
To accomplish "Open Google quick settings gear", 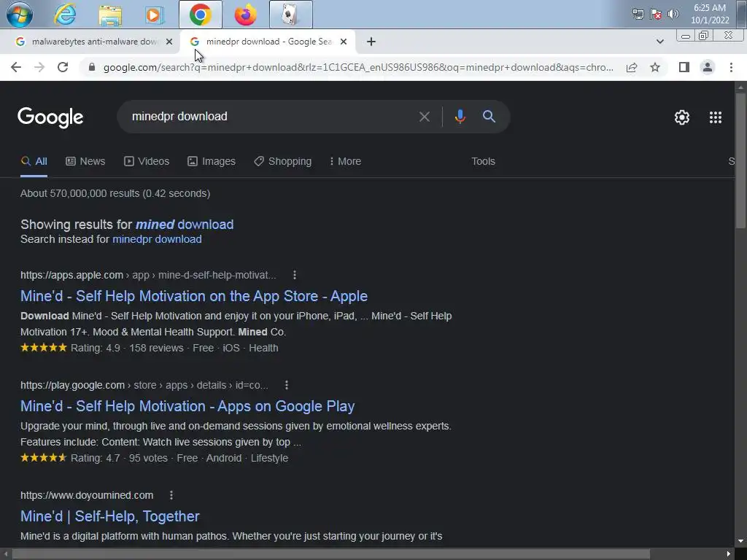I will coord(682,117).
